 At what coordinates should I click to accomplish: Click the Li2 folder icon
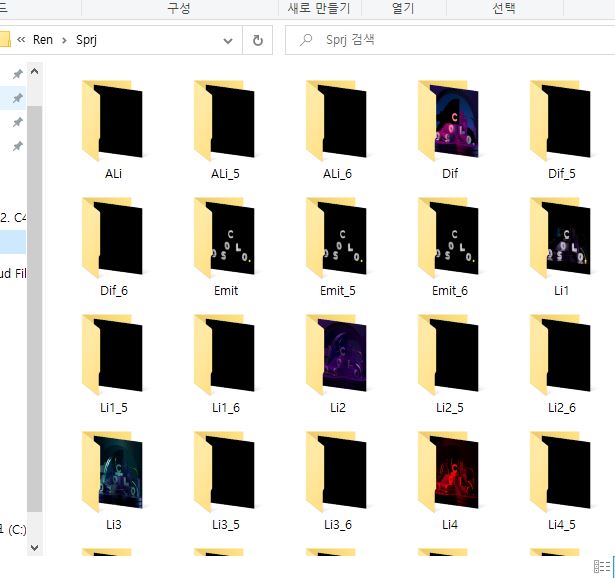click(x=337, y=357)
